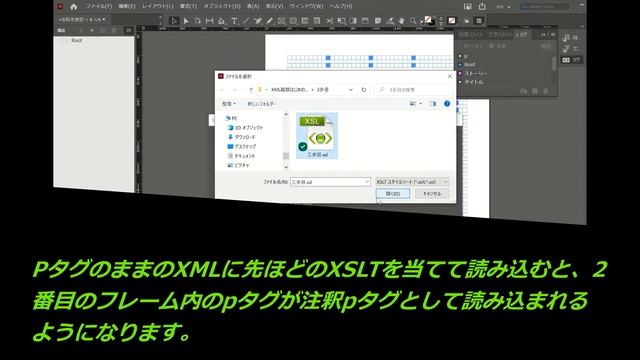Image resolution: width=640 pixels, height=360 pixels.
Task: Select the Selection tool arrow
Action: pyautogui.click(x=174, y=21)
